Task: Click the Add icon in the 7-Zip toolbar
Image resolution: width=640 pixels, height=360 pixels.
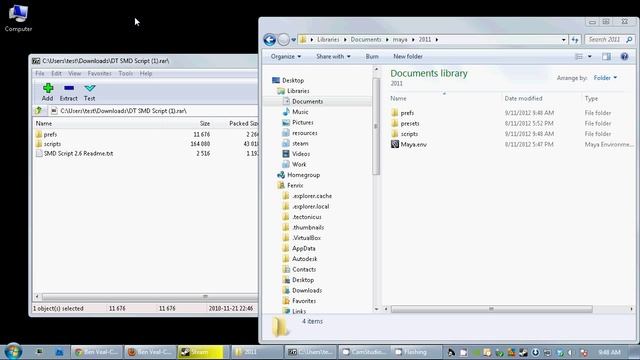Action: [x=48, y=88]
